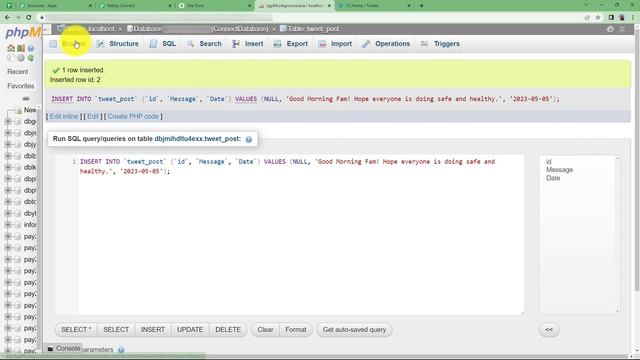Viewport: 640px width, 360px height.
Task: Select Message in the columns list
Action: (560, 170)
